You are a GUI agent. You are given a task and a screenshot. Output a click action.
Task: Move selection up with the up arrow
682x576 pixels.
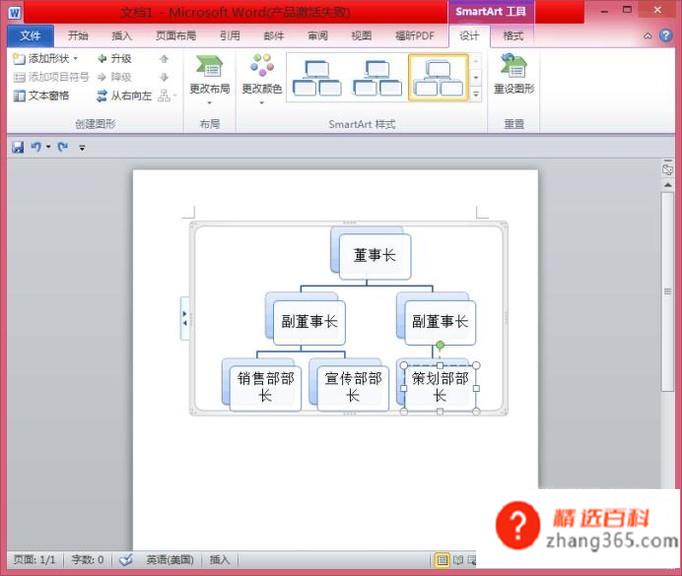tap(164, 59)
